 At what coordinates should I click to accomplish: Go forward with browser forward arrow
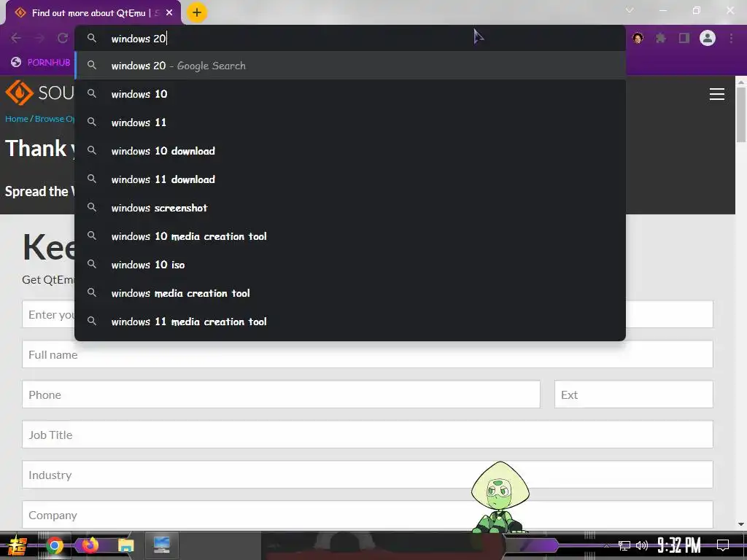click(x=39, y=38)
